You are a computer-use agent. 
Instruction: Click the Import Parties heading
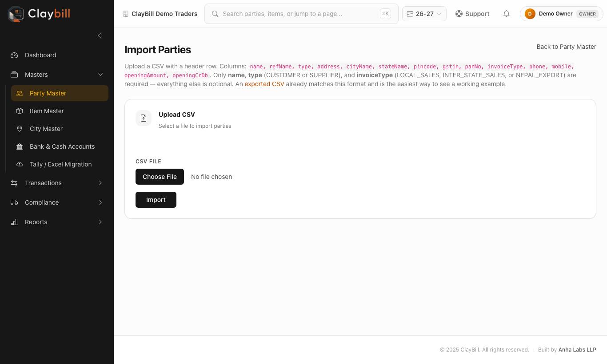(158, 50)
